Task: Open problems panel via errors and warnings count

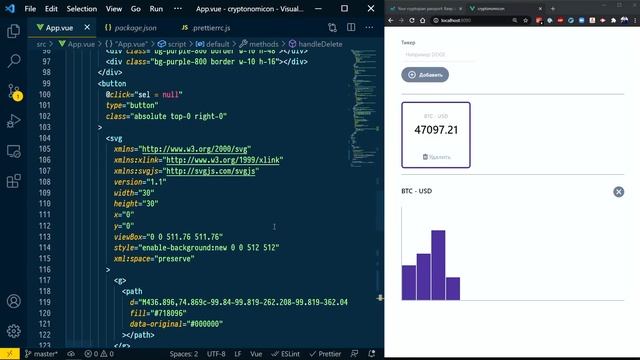Action: point(99,354)
